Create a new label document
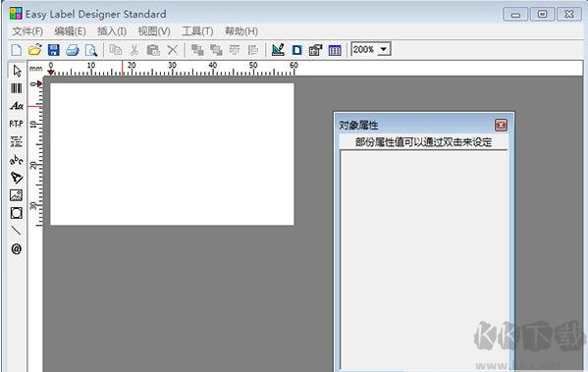Screen dimensions: 588x372 [17, 50]
